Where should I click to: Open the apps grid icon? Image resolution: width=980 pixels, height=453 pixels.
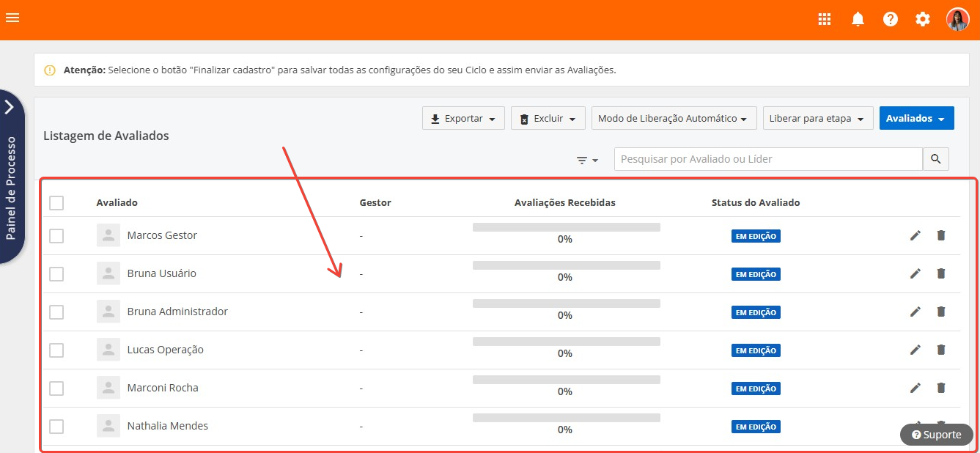[825, 19]
